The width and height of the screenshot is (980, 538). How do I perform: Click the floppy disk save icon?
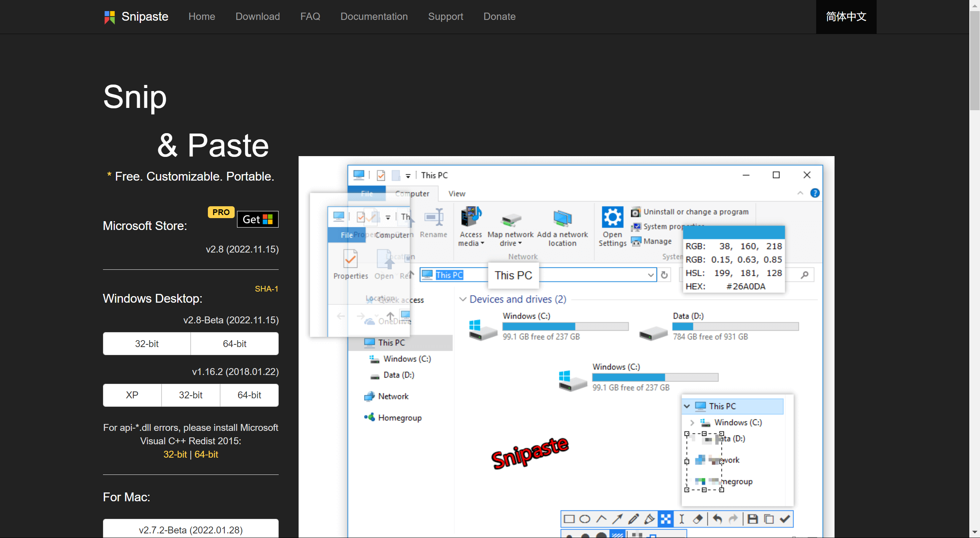[753, 519]
